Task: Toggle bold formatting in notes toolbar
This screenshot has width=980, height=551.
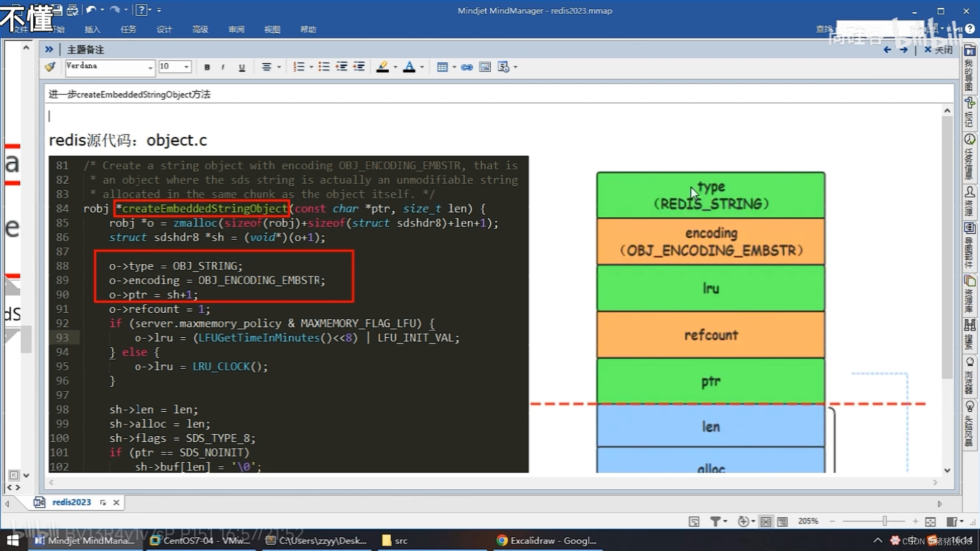Action: pyautogui.click(x=207, y=67)
